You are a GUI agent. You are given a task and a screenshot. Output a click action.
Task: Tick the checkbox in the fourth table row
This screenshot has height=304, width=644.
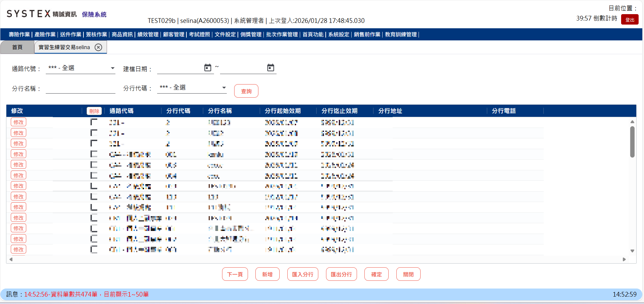[x=94, y=154]
